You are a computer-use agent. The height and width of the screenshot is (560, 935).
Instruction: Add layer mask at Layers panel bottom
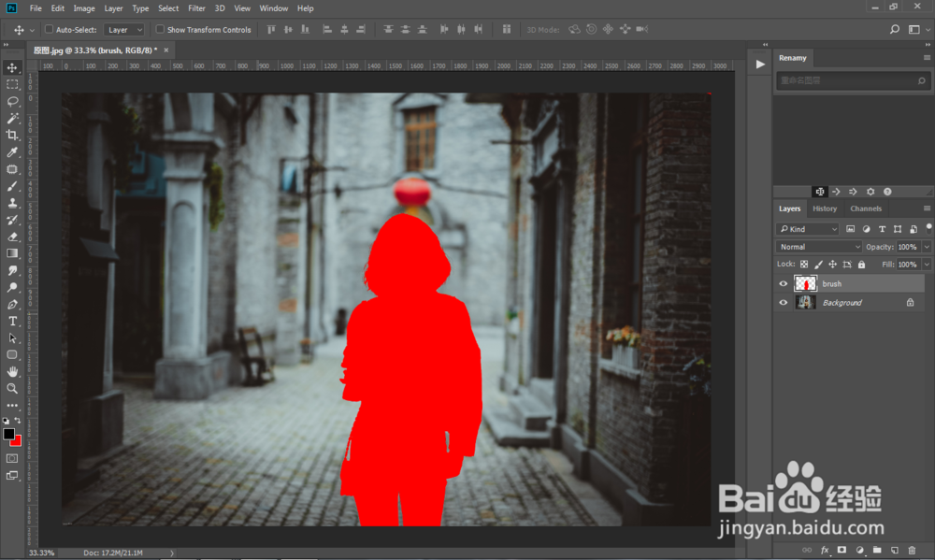pyautogui.click(x=842, y=550)
